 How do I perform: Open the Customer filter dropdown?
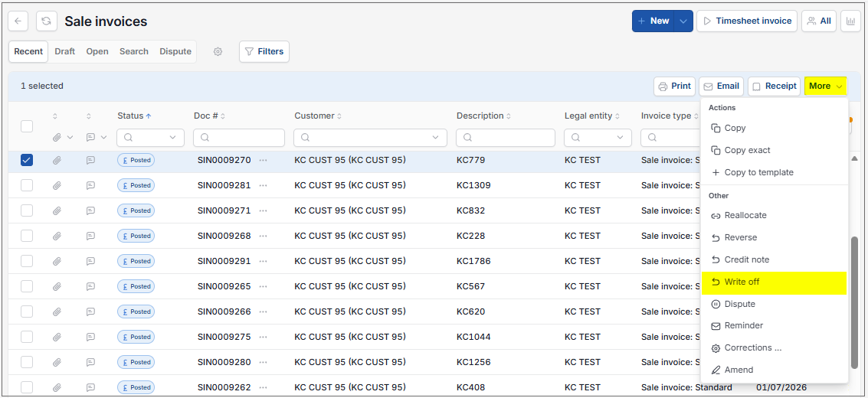click(370, 138)
